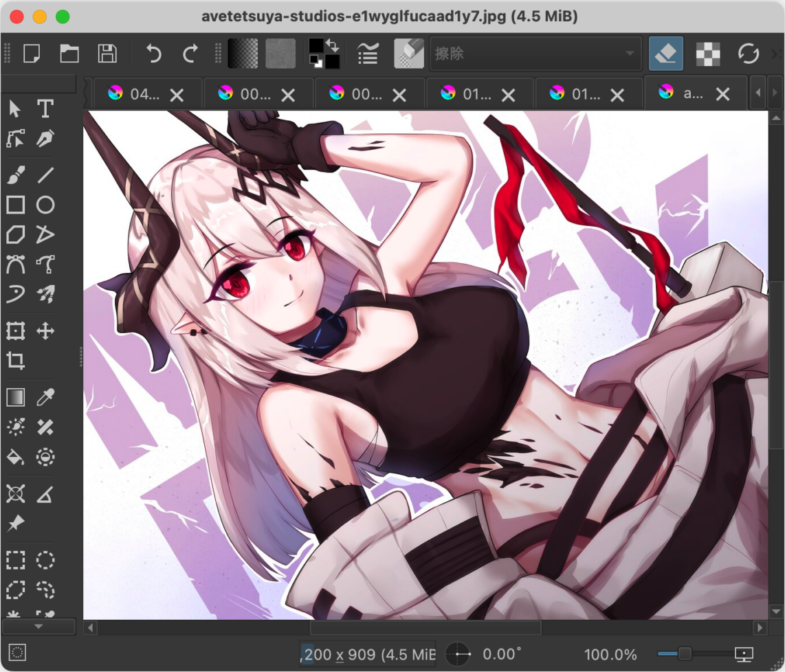Select the Colorize Mask tool
Viewport: 785px width, 672px height.
[15, 427]
